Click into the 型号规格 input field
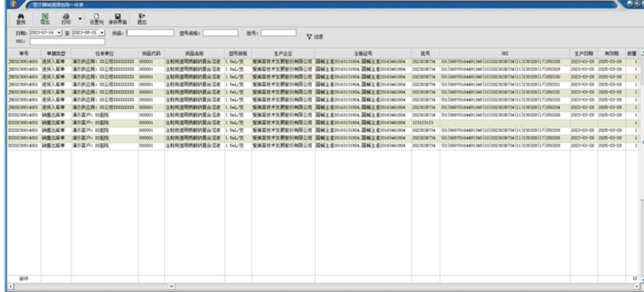The image size is (644, 292). (x=220, y=32)
